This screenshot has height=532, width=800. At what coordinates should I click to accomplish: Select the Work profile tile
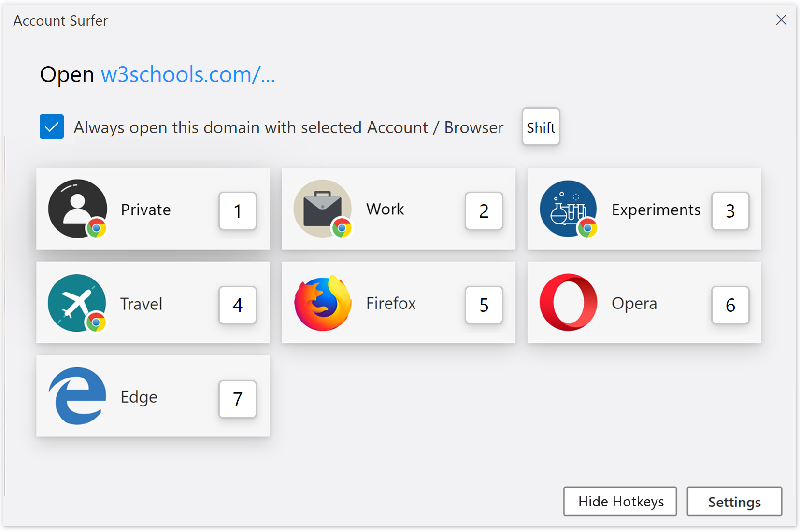[x=398, y=209]
